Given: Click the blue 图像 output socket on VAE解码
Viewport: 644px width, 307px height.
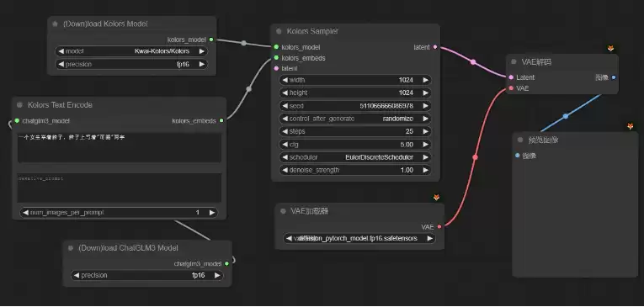Looking at the screenshot, I should [614, 77].
